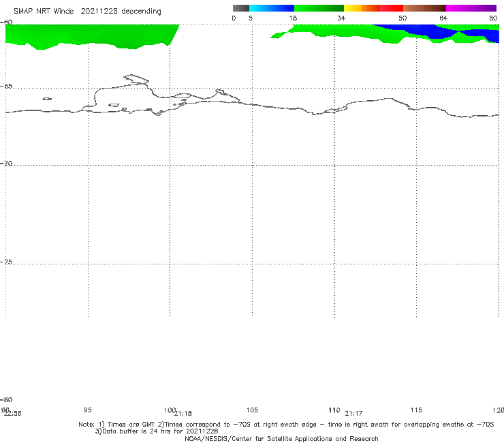504x443 pixels.
Task: Click the color bar label '5'
Action: point(251,18)
